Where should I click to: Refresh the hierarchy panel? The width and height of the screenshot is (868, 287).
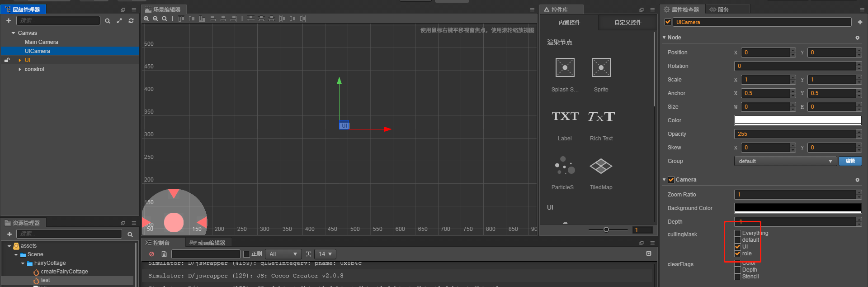coord(131,21)
